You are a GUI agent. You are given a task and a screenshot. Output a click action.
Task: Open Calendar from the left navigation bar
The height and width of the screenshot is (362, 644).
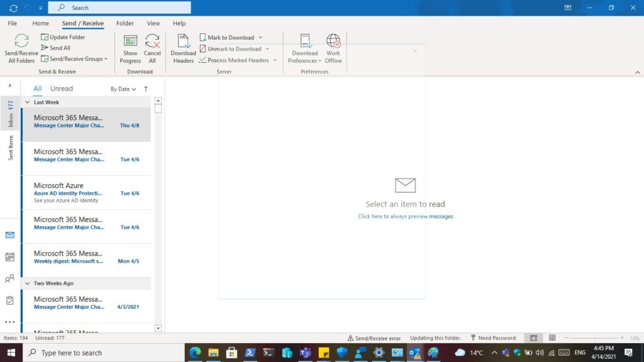point(9,257)
